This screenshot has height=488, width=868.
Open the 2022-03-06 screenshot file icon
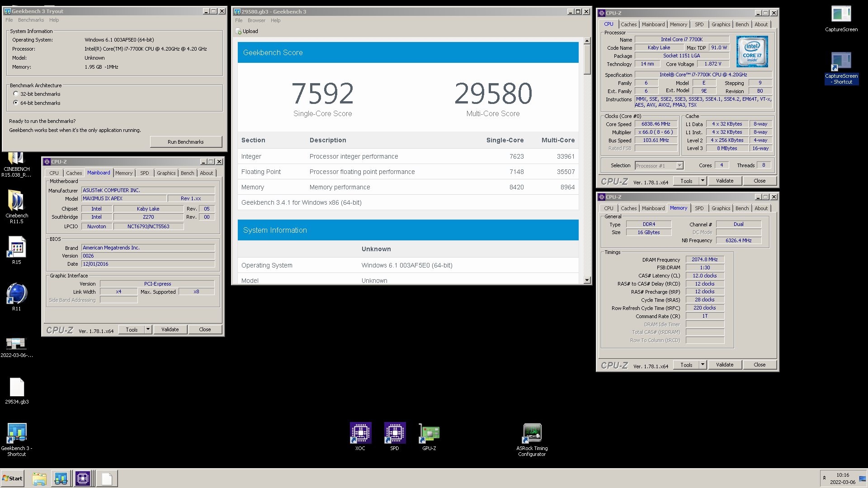pyautogui.click(x=16, y=347)
